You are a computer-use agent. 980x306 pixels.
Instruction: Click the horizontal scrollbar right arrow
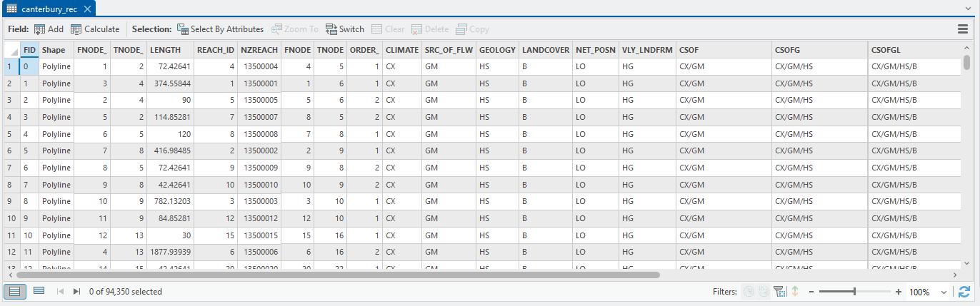pos(955,275)
